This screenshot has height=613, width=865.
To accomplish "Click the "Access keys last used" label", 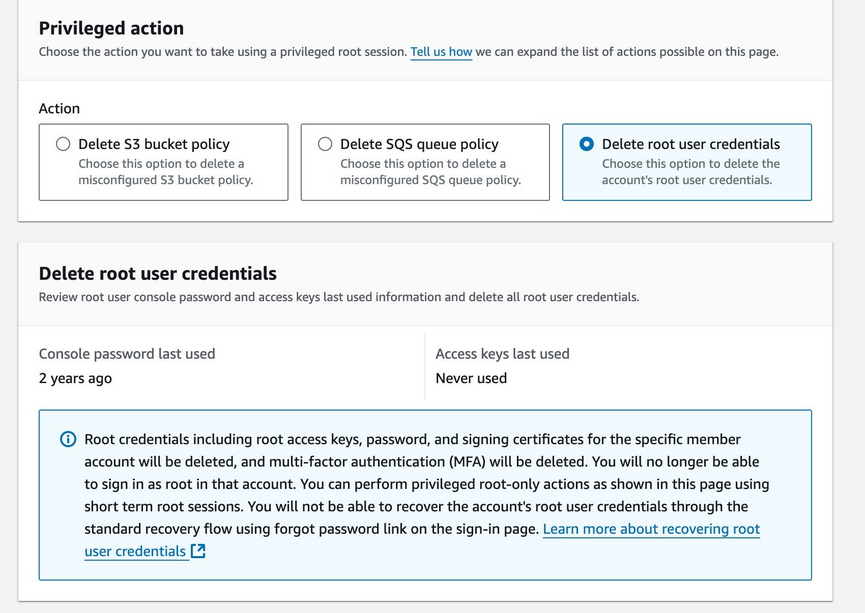I will point(503,353).
